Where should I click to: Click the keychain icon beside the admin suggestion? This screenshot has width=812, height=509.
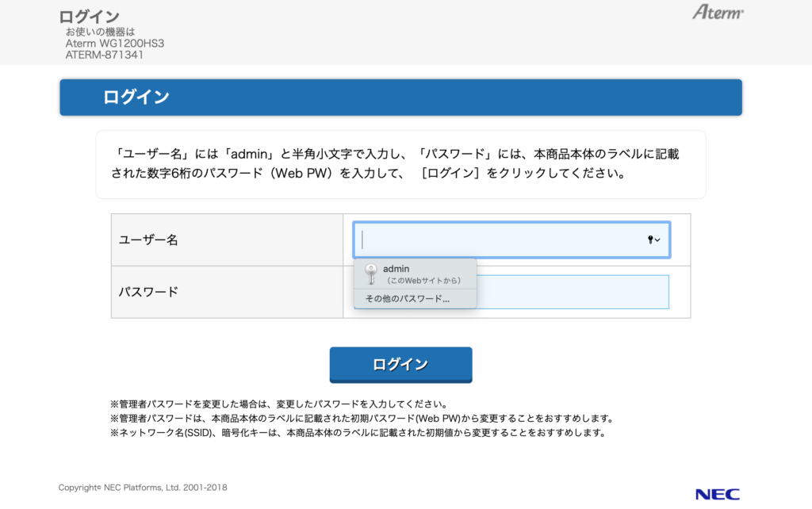coord(370,274)
